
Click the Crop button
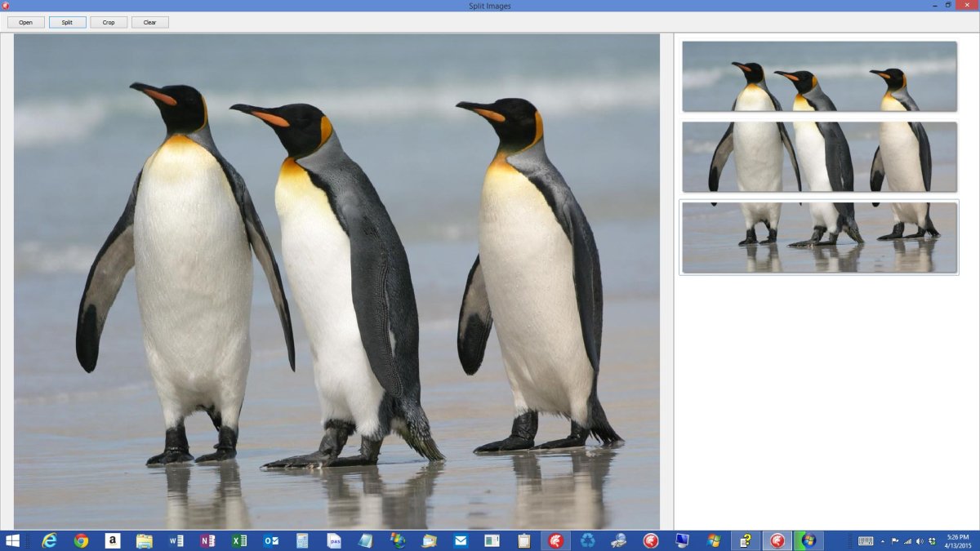point(109,22)
